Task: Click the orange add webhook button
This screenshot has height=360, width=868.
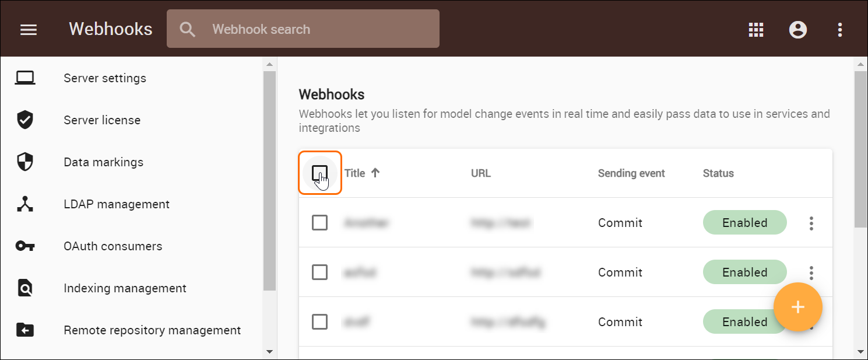Action: tap(797, 307)
